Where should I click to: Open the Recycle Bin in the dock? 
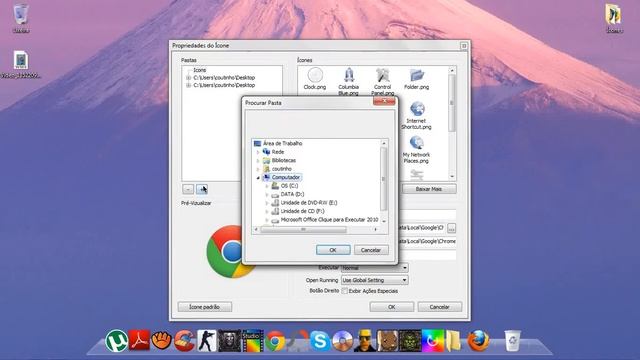click(512, 340)
